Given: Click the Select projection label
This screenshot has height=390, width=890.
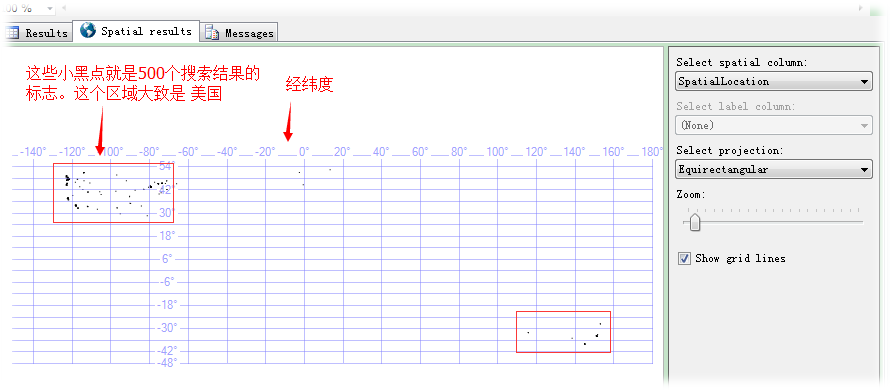Looking at the screenshot, I should coord(730,150).
